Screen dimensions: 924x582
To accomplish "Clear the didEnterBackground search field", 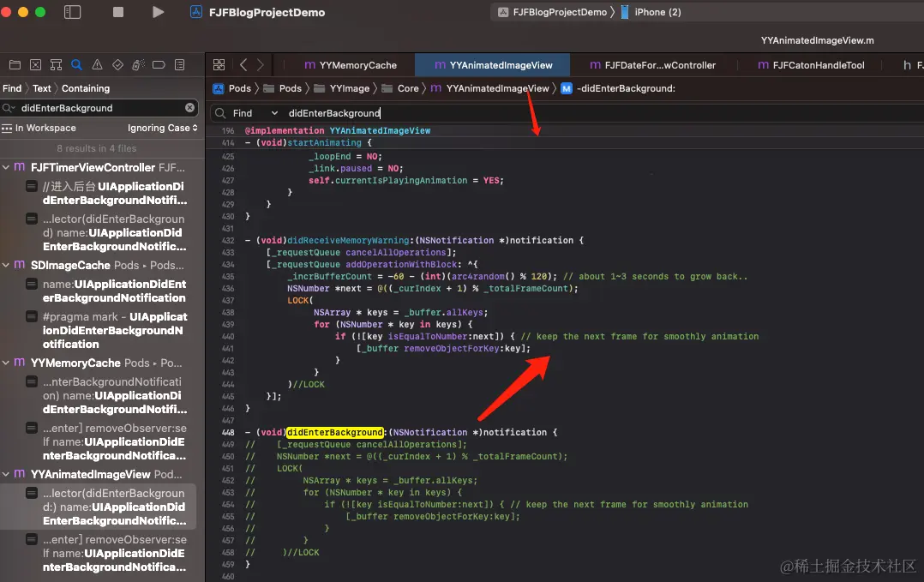I will pyautogui.click(x=189, y=108).
